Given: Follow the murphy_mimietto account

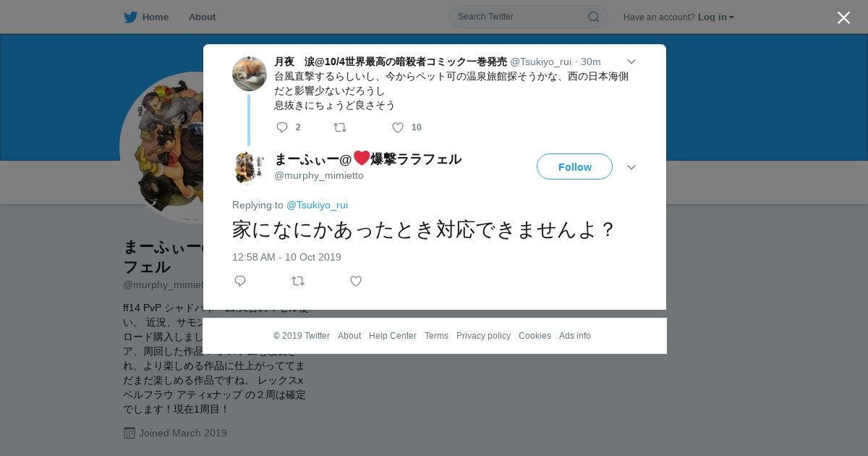Looking at the screenshot, I should (x=574, y=166).
